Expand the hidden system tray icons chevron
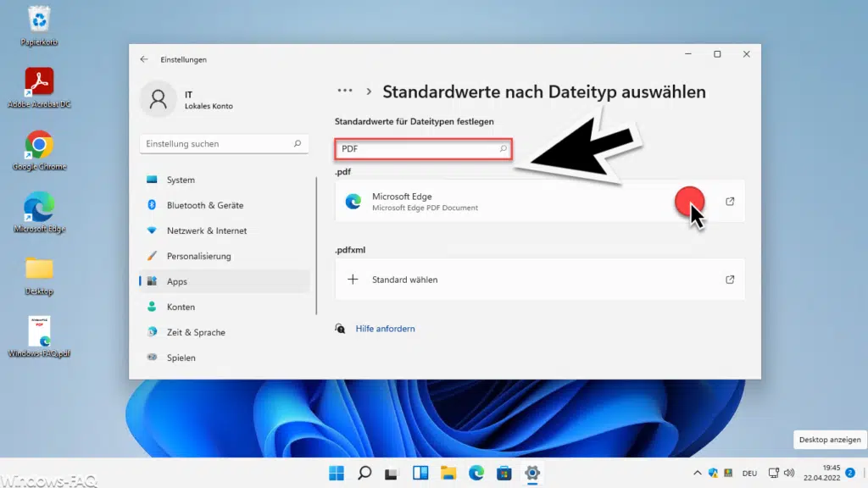Viewport: 868px width, 488px height. point(698,473)
